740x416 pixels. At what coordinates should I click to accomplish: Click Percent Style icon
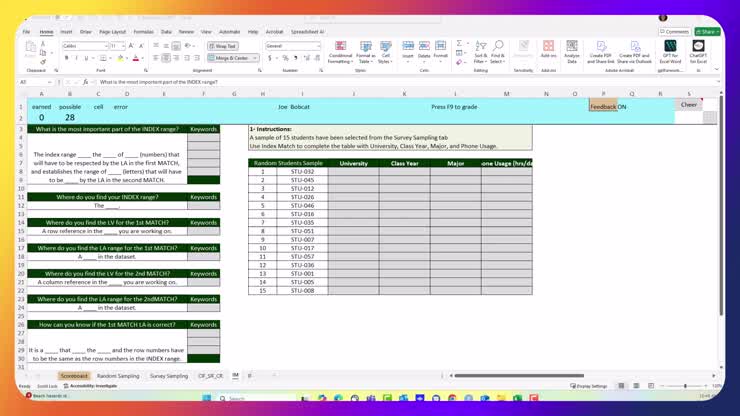[x=285, y=58]
